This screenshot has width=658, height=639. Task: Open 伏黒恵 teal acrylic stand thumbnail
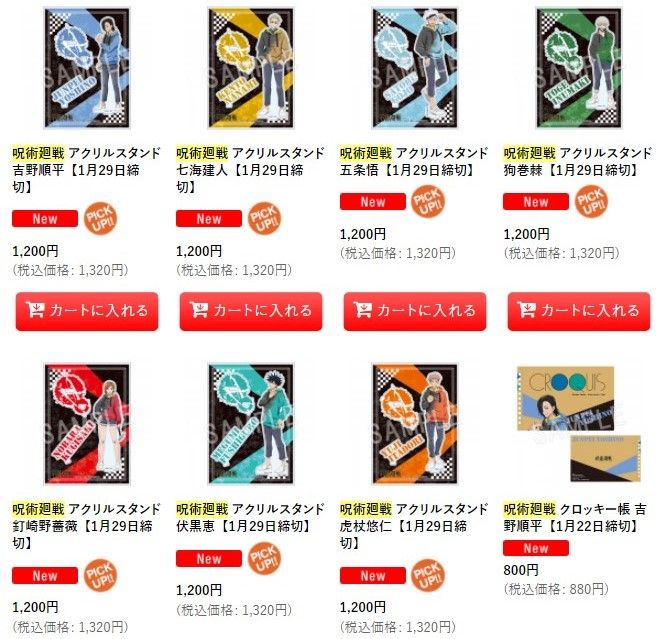[251, 424]
